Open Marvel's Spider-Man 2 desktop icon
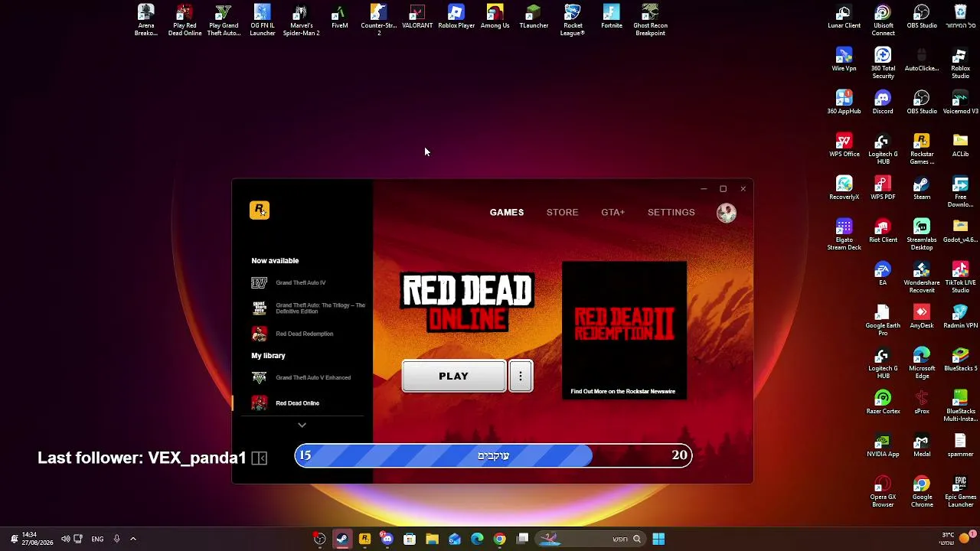The width and height of the screenshot is (980, 551). 301,21
